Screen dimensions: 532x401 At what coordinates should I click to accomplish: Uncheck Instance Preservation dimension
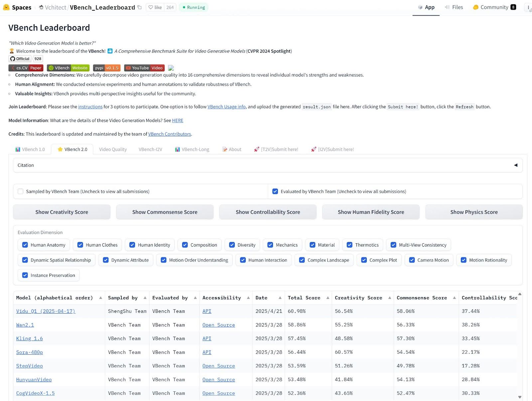click(25, 275)
